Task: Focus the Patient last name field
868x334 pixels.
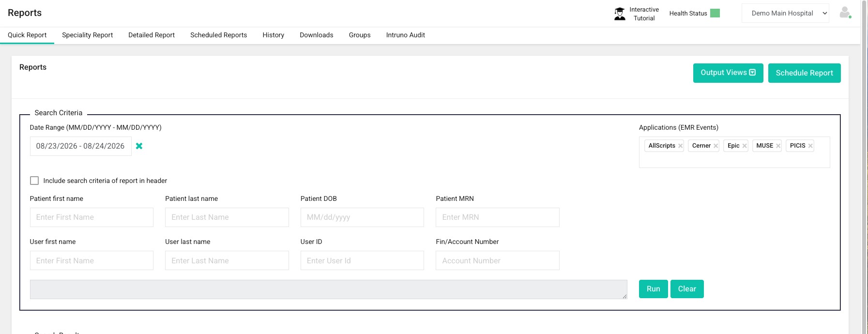Action: (x=227, y=217)
